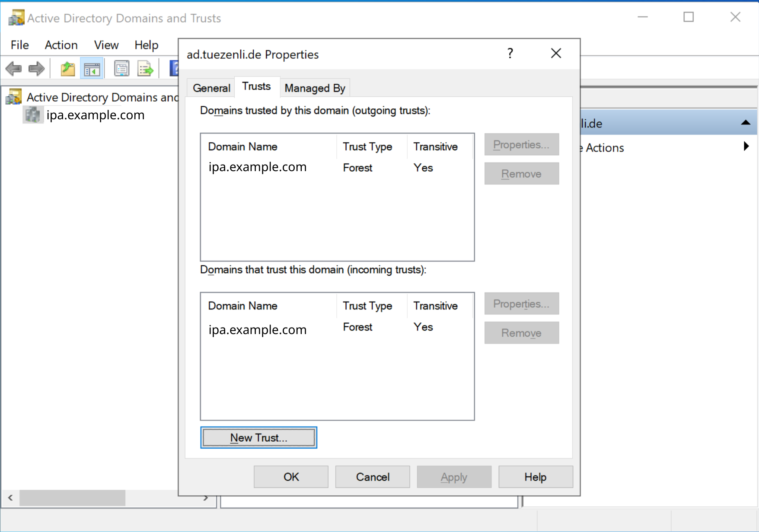
Task: Switch to the Managed By tab
Action: pos(315,88)
